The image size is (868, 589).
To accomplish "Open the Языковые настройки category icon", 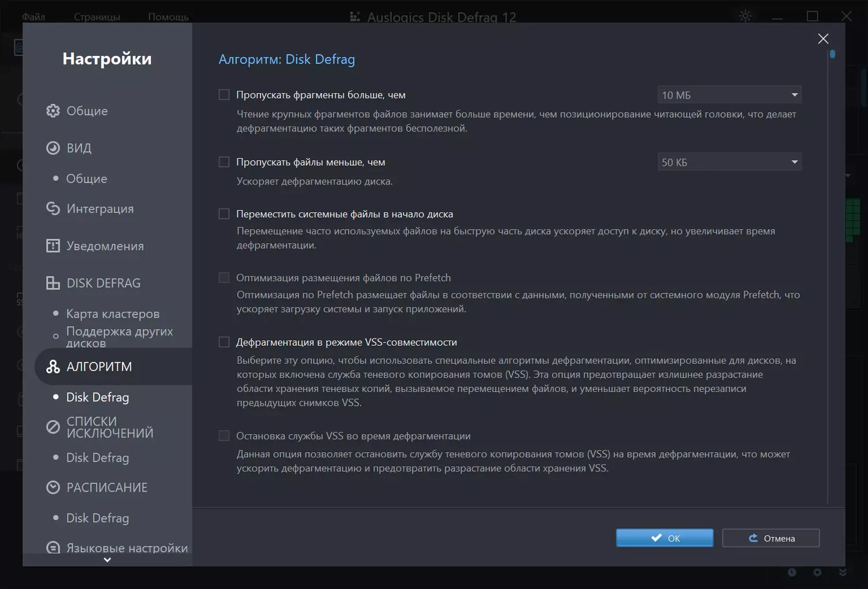I will 53,547.
